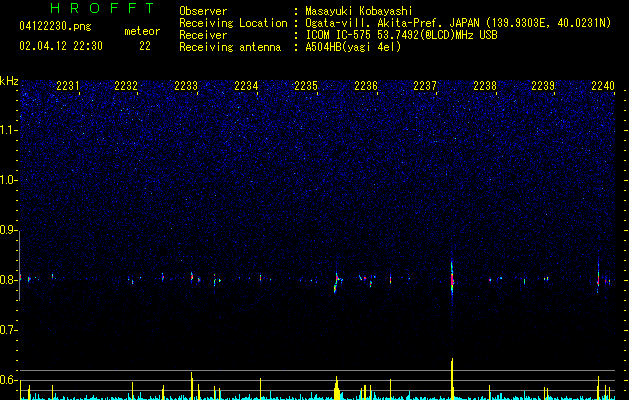The image size is (629, 400).
Task: Click the 0.6 frequency axis label
Action: [x=8, y=380]
